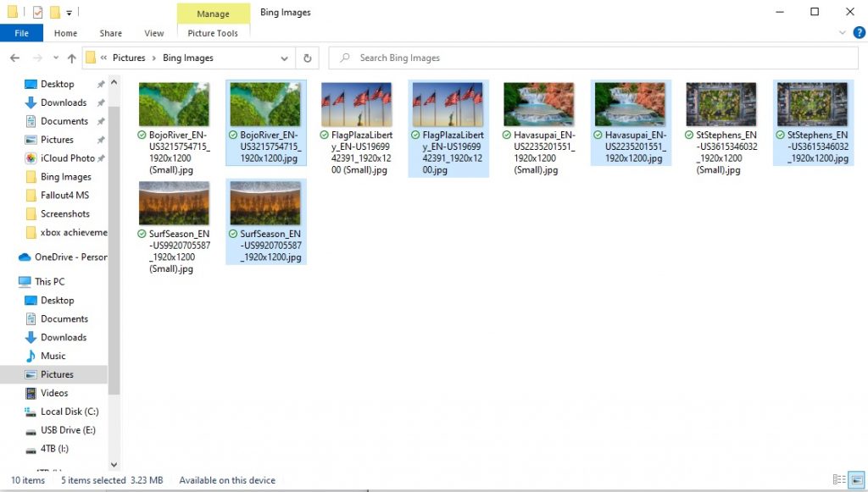This screenshot has width=868, height=492.
Task: Select Havasupai 1920x1200.jpg highlighted thumbnail
Action: [630, 104]
